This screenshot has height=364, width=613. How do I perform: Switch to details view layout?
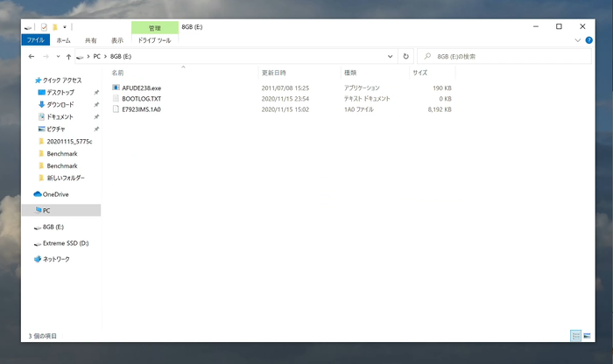coord(576,335)
